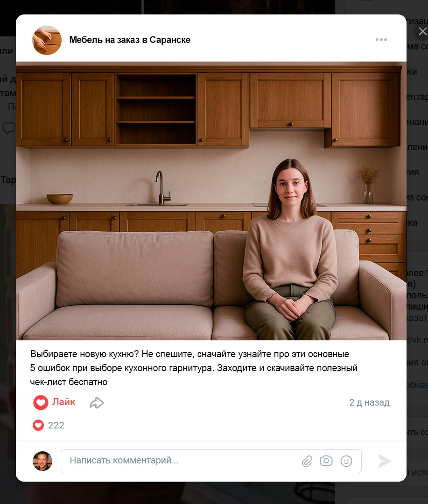
Task: Close the post popup with X icon
Action: click(x=422, y=32)
